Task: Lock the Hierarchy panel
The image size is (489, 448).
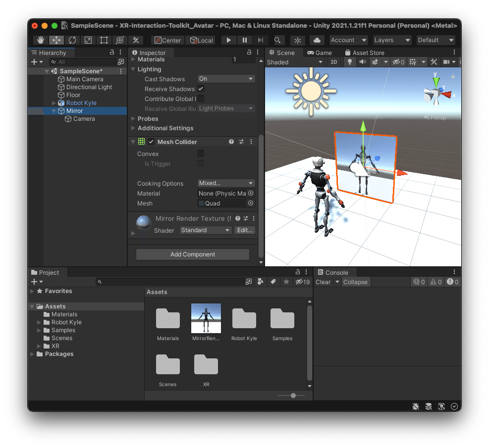Action: 111,52
